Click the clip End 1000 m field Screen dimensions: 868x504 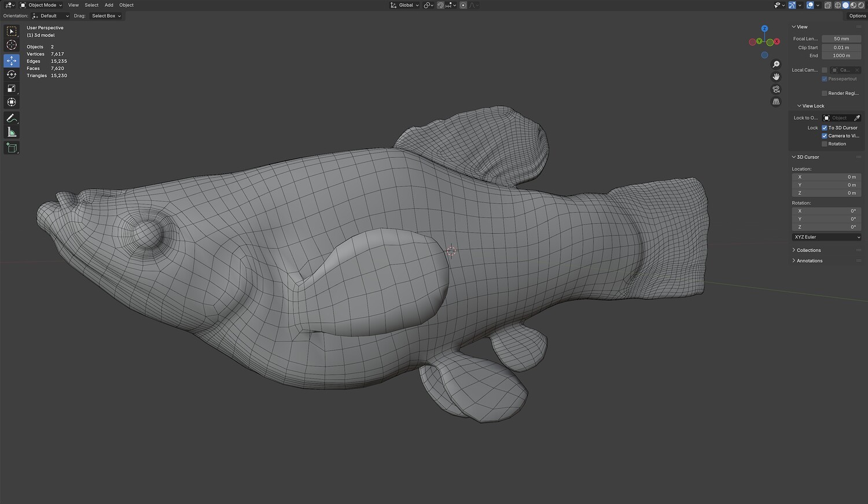click(841, 56)
